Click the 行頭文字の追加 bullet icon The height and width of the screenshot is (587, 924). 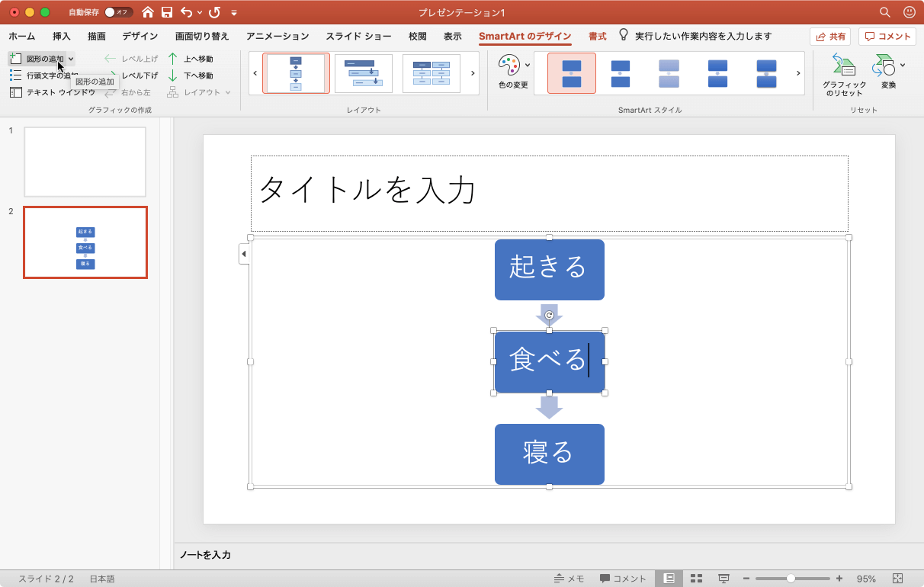[14, 75]
